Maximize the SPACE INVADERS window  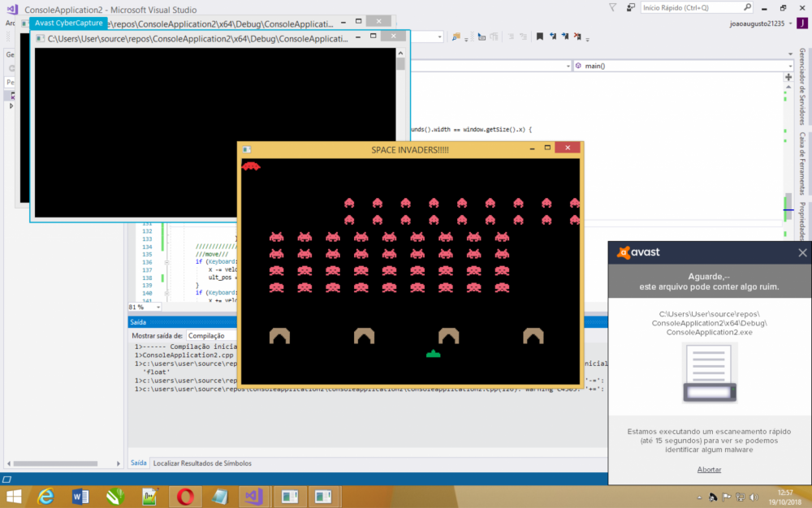547,148
